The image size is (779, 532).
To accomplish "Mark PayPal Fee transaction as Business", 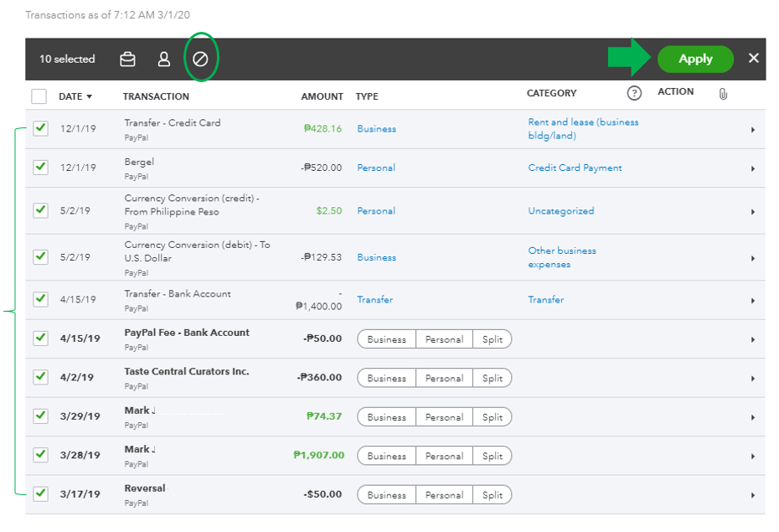I will tap(386, 339).
